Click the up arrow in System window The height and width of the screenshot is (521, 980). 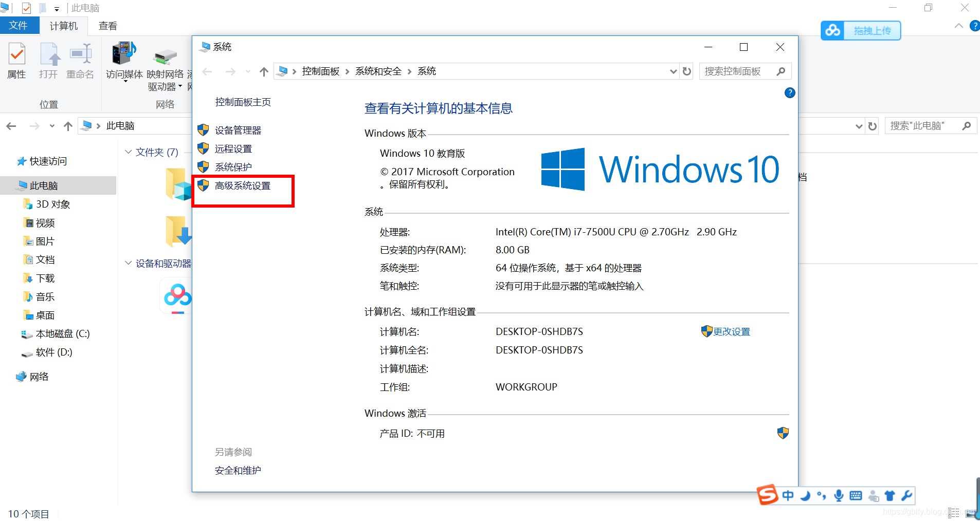(x=264, y=71)
